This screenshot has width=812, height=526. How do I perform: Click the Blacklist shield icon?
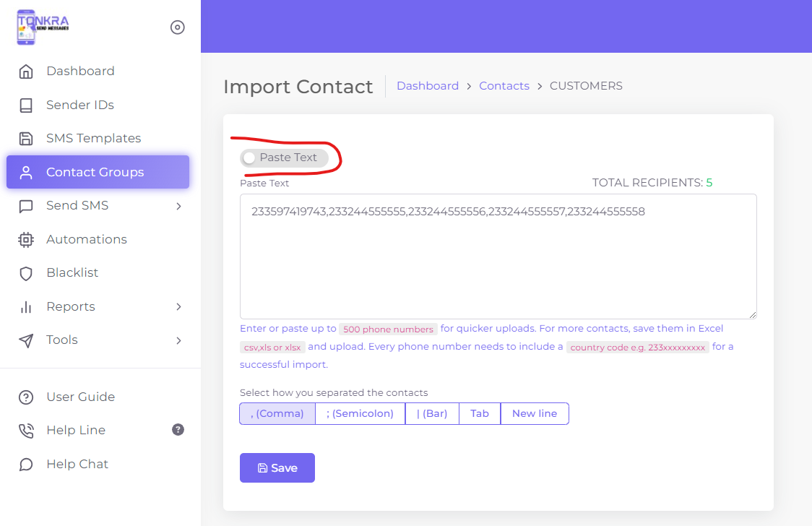click(x=26, y=273)
